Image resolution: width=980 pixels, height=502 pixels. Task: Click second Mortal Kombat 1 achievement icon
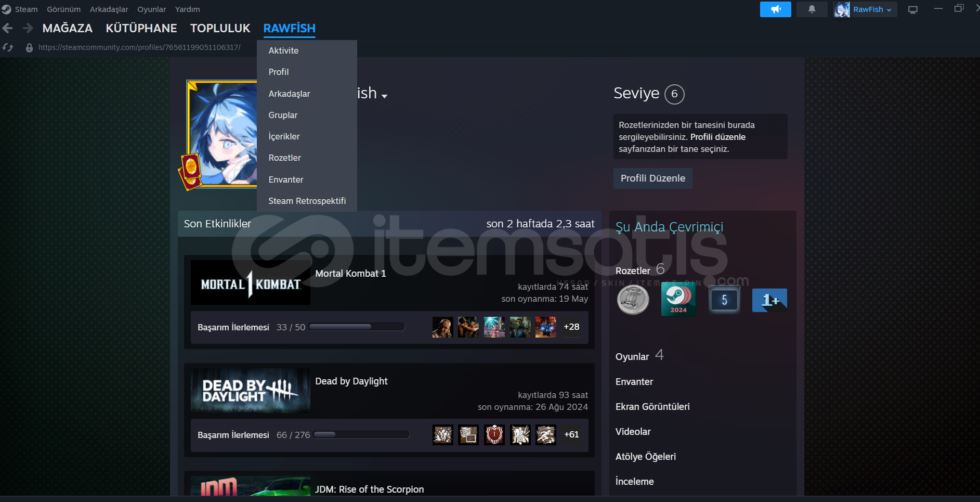[468, 327]
